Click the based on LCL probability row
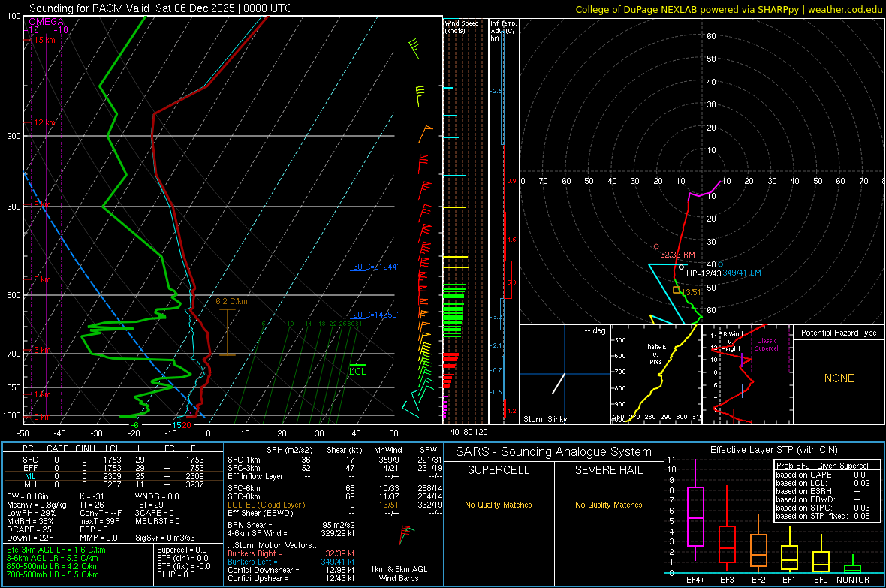 point(823,483)
